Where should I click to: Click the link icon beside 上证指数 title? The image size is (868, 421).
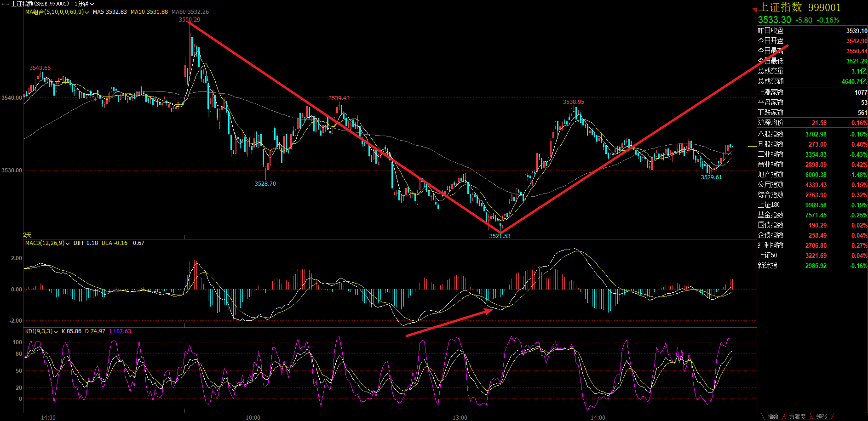point(6,4)
